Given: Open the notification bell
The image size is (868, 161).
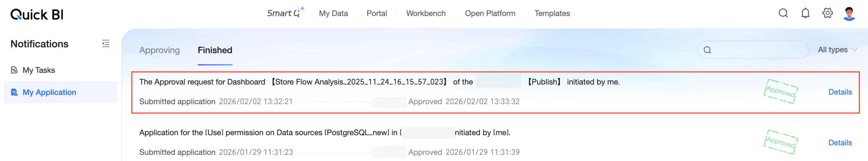Looking at the screenshot, I should tap(805, 13).
